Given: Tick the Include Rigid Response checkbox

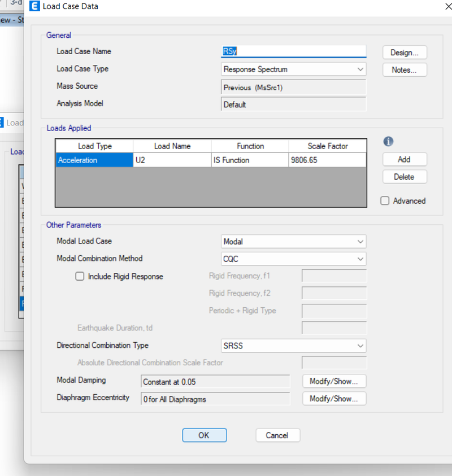Looking at the screenshot, I should tap(80, 276).
